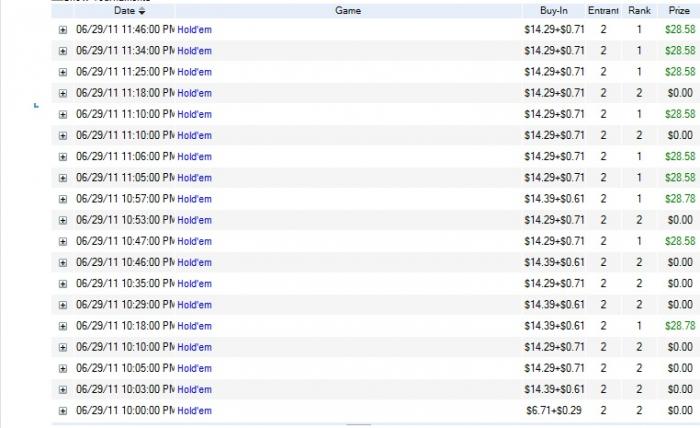
Task: Expand the 11:46:00 PM tournament row
Action: click(x=63, y=30)
